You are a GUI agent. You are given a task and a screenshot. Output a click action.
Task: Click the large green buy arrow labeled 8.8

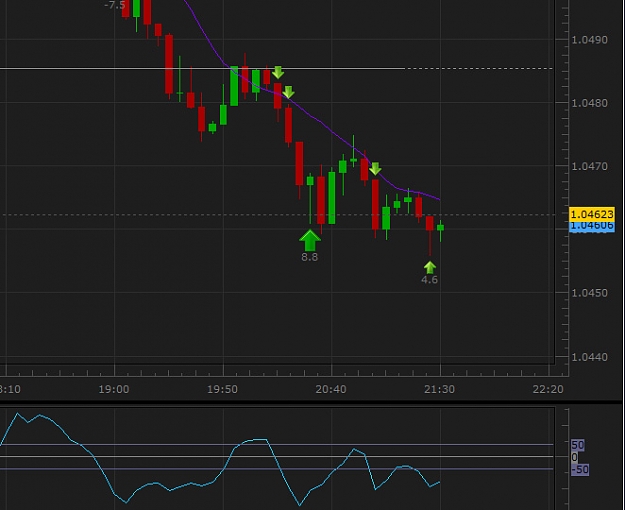pos(310,240)
